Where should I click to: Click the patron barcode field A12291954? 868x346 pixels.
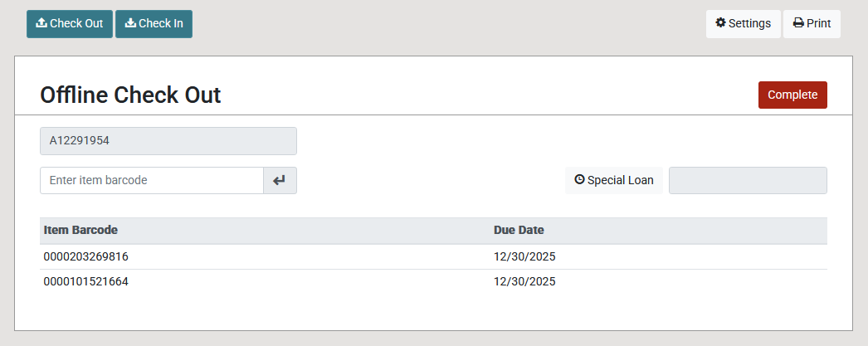[x=168, y=141]
